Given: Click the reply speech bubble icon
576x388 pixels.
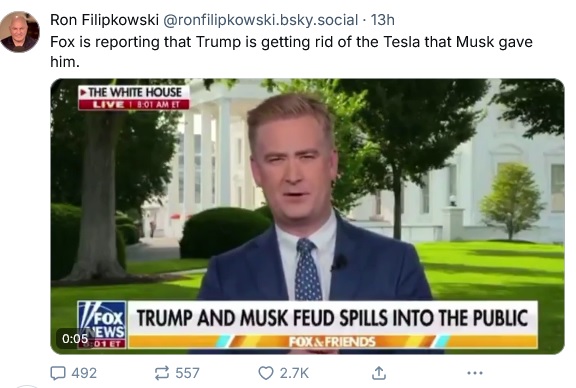Looking at the screenshot, I should [x=58, y=373].
